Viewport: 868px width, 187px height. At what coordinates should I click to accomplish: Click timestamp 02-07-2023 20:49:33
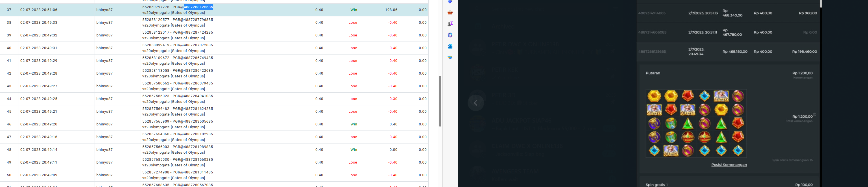click(39, 23)
